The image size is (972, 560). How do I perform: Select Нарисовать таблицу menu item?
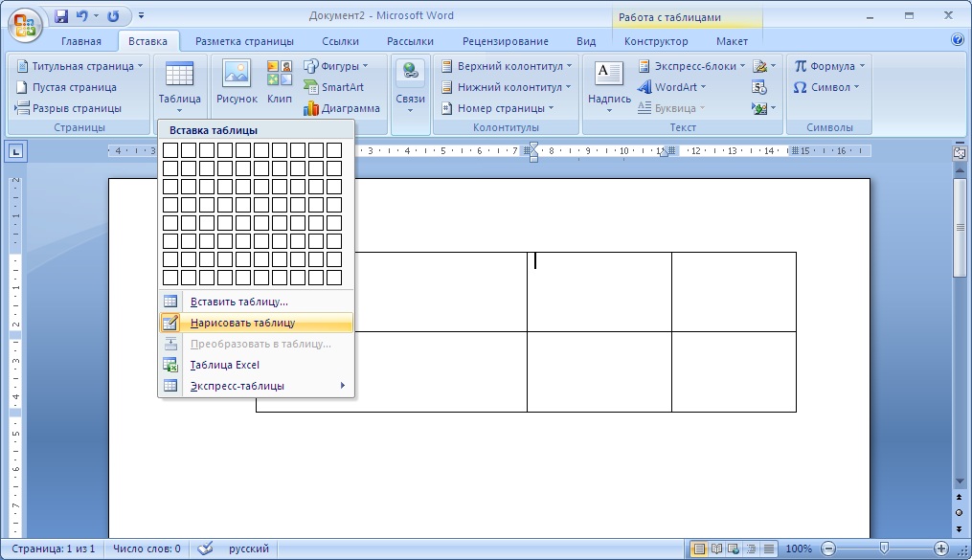tap(256, 323)
